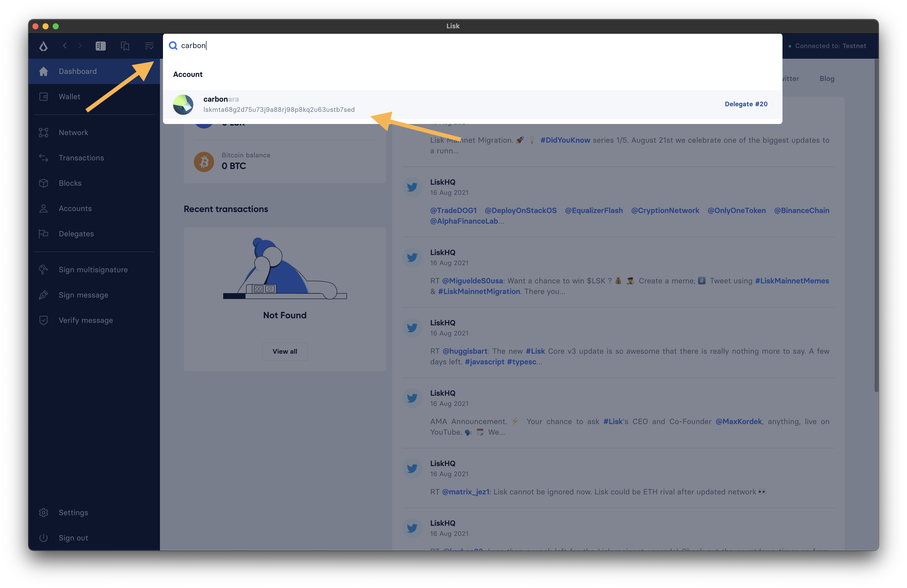The image size is (907, 588).
Task: Open the @matrix_jez1 mention link
Action: pyautogui.click(x=466, y=492)
